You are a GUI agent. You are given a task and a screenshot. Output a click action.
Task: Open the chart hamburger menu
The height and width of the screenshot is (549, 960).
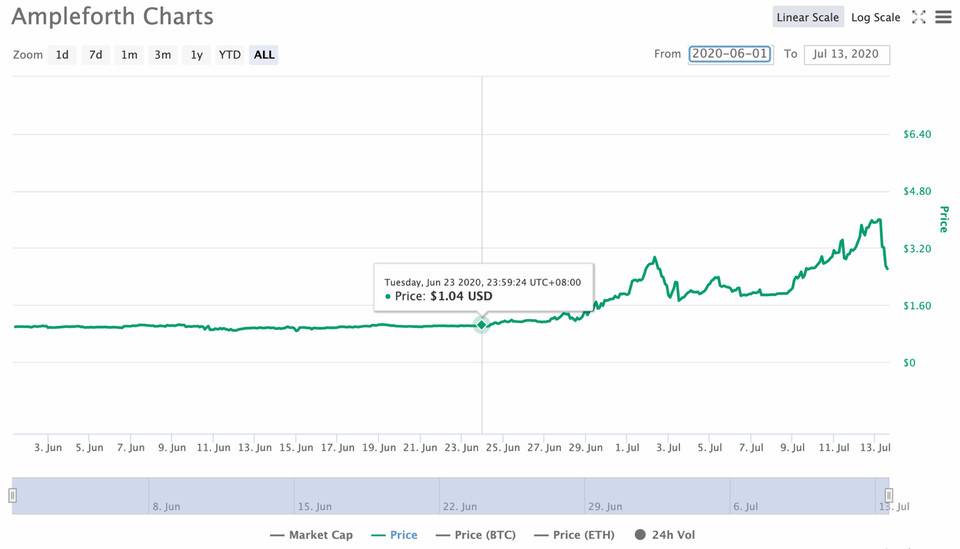pyautogui.click(x=943, y=17)
